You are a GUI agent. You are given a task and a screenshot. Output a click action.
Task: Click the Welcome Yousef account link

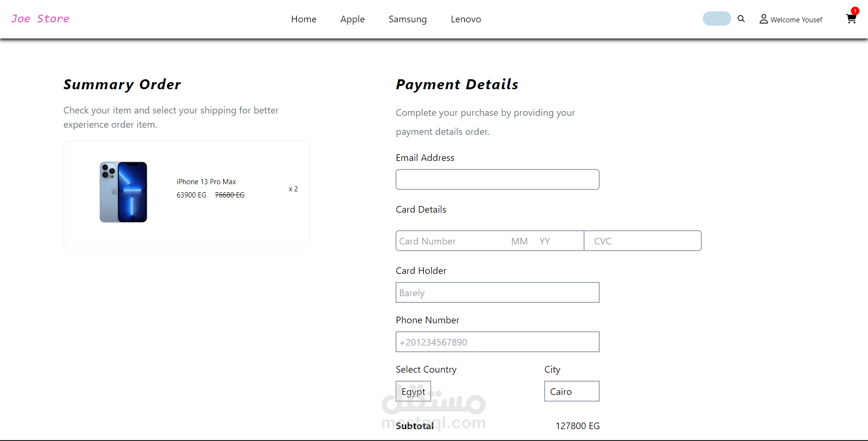pyautogui.click(x=796, y=20)
